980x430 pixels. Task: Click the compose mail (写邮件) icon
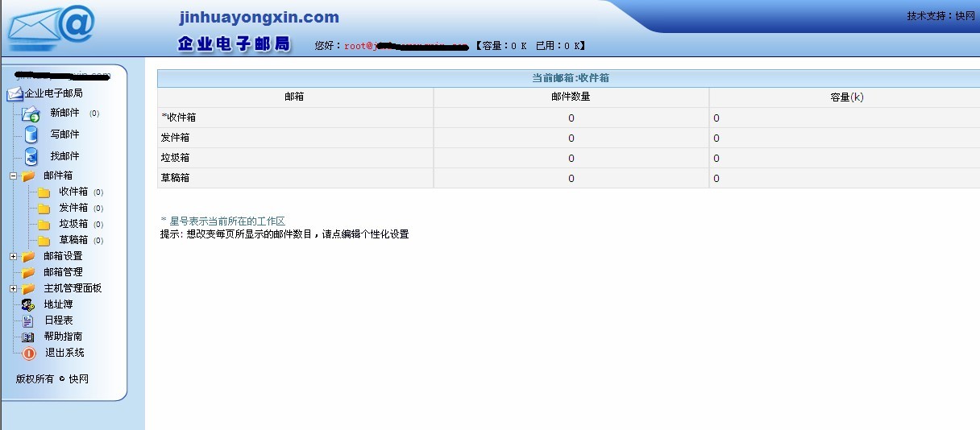point(31,134)
